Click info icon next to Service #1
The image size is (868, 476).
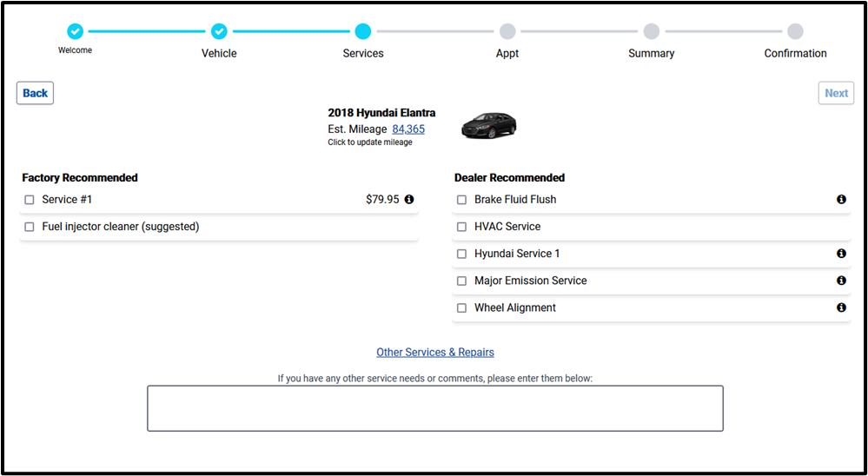pos(409,200)
